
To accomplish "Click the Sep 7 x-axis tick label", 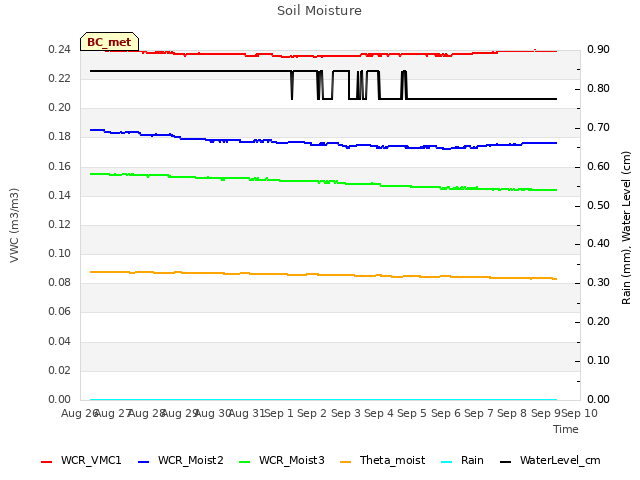I will (x=478, y=413).
